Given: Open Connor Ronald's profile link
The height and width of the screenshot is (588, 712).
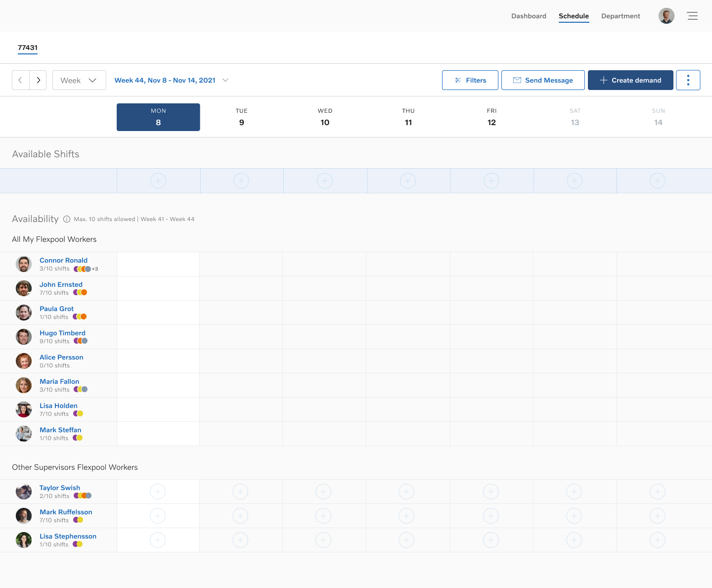Looking at the screenshot, I should click(63, 260).
